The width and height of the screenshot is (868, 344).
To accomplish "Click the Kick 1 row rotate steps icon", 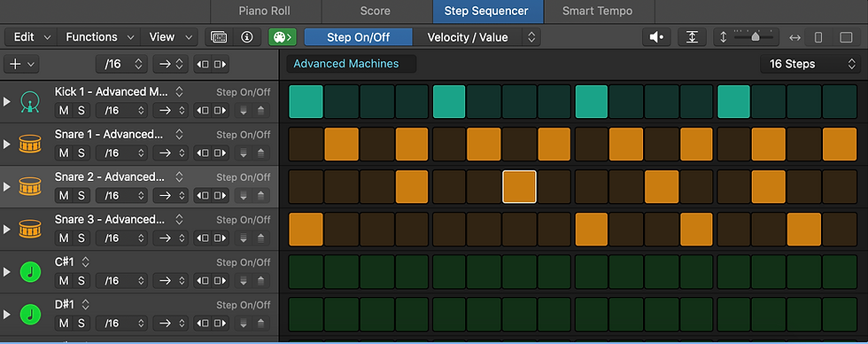I will click(212, 110).
